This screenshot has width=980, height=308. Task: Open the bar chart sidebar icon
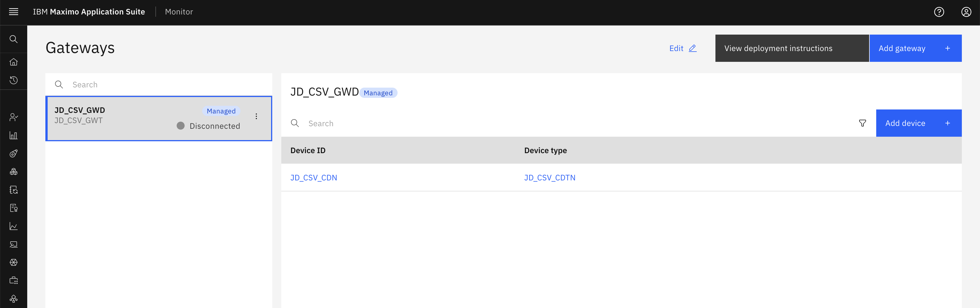point(14,135)
